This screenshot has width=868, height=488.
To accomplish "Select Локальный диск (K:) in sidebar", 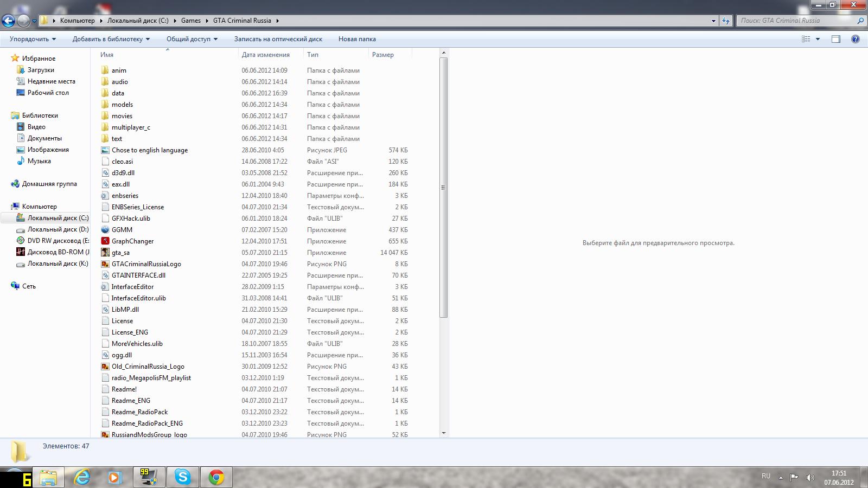I will [58, 264].
